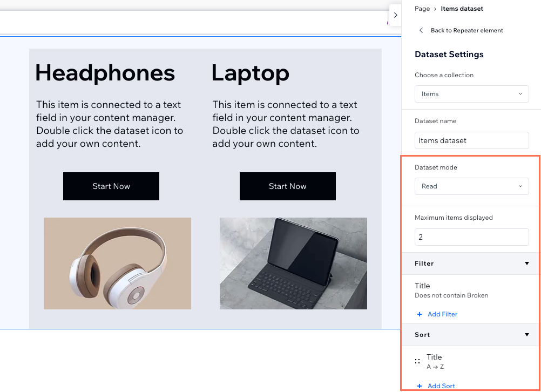Screen dimensions: 541x392
Task: Click the Add Filter link
Action: pos(442,314)
